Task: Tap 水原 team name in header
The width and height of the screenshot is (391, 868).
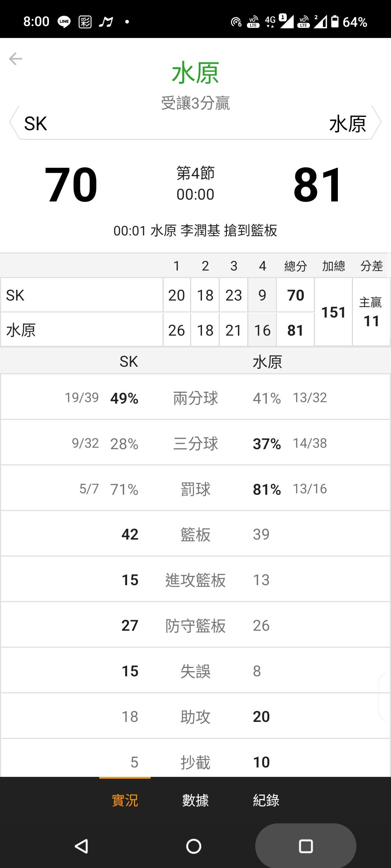Action: 348,124
